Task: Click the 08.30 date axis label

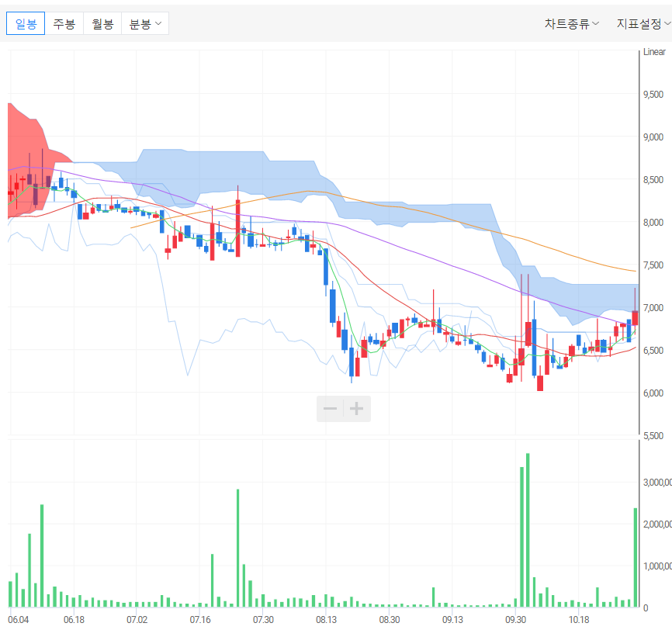Action: 389,620
